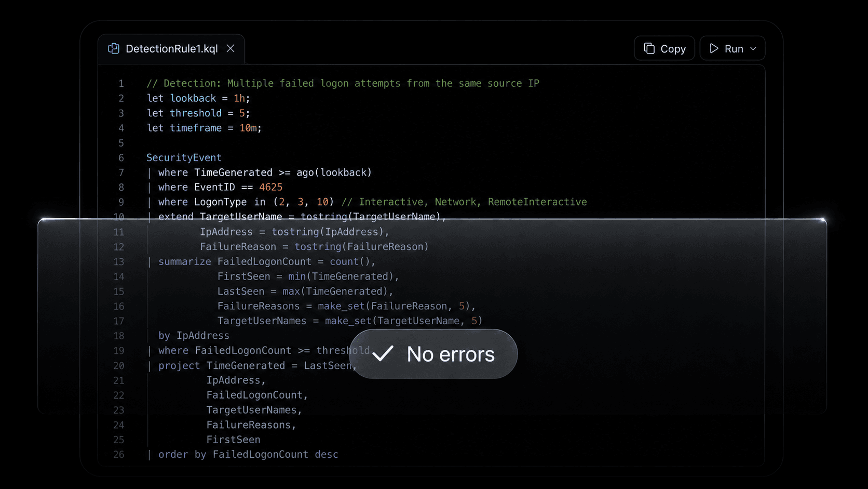Click the No errors status badge
Viewport: 868px width, 489px height.
[433, 353]
